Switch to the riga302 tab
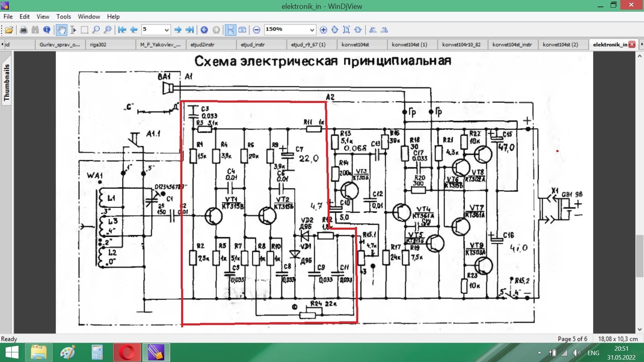This screenshot has height=362, width=644. point(98,45)
